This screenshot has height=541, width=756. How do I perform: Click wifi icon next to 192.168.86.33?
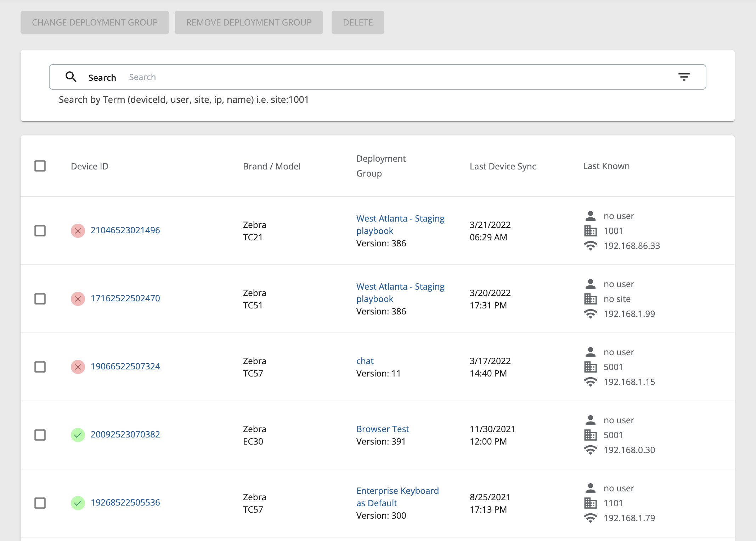pos(590,246)
